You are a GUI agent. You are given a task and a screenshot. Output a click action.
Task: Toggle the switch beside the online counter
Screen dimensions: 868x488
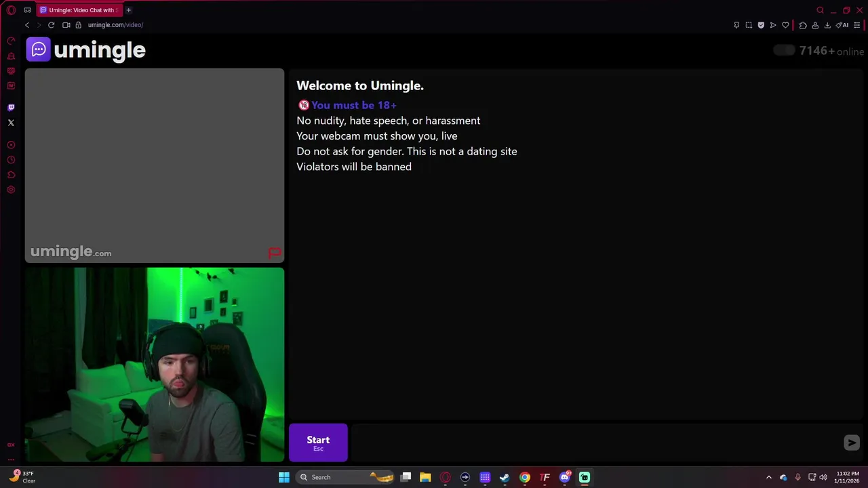pyautogui.click(x=784, y=50)
